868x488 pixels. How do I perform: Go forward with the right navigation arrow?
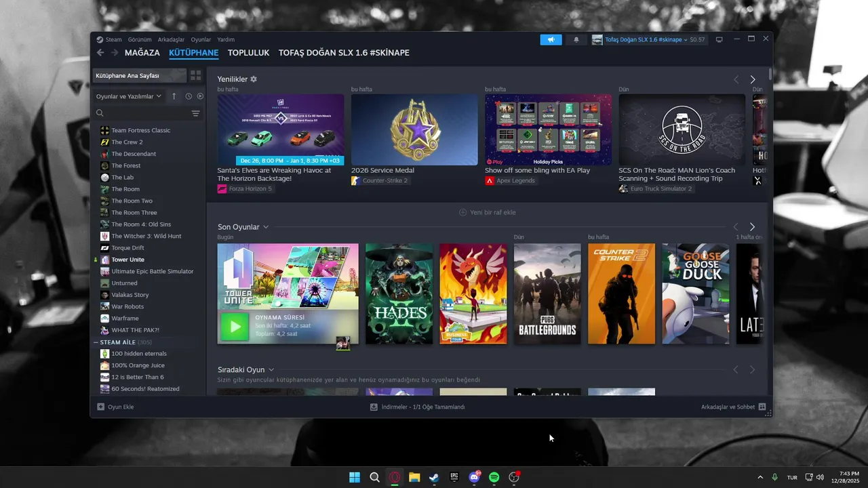[x=115, y=53]
